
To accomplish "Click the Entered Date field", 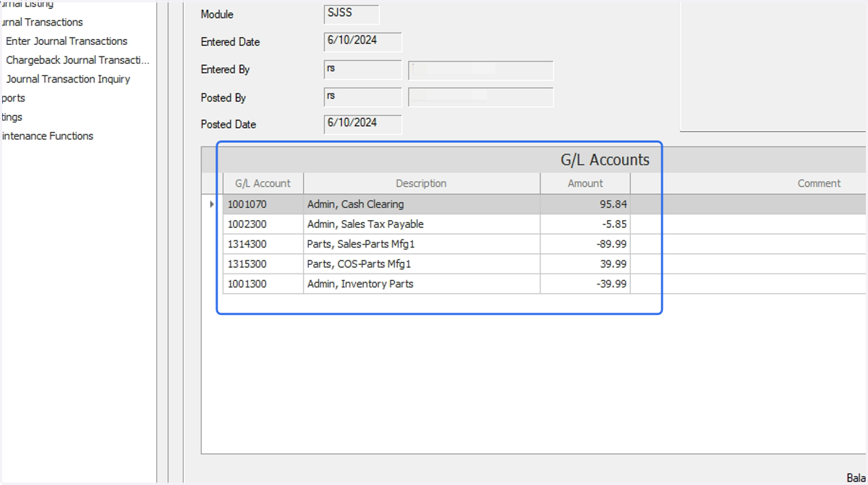I will pyautogui.click(x=363, y=42).
